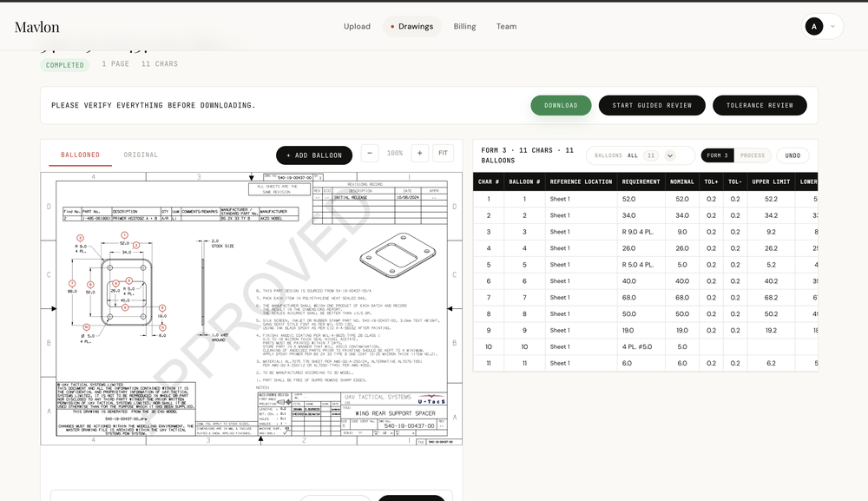
Task: Click the Undo button
Action: pyautogui.click(x=792, y=155)
